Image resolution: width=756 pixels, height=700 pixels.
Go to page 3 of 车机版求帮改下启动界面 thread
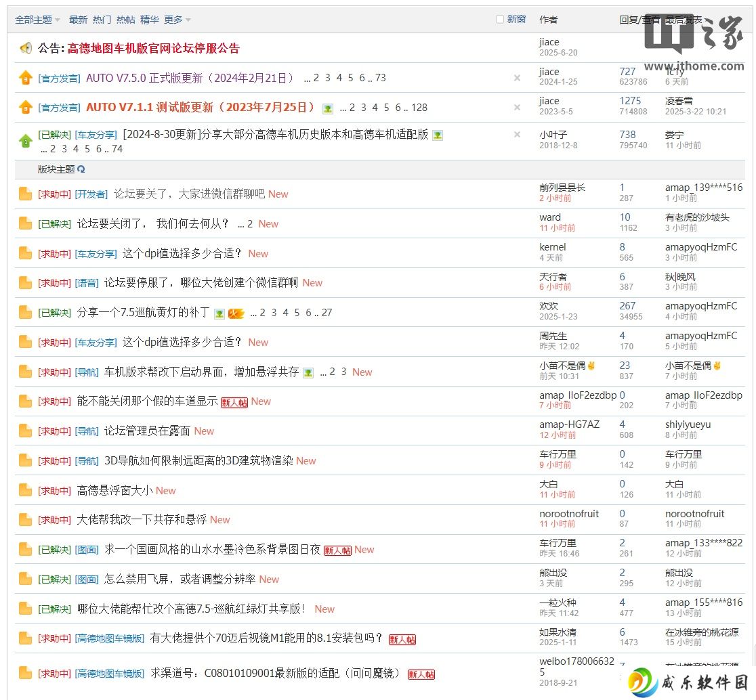click(x=343, y=372)
